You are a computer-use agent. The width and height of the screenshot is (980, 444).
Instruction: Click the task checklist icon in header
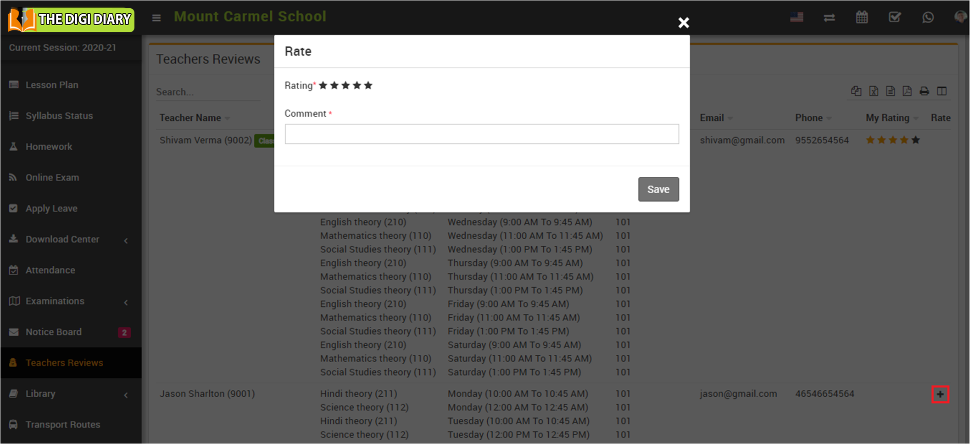[x=894, y=18]
